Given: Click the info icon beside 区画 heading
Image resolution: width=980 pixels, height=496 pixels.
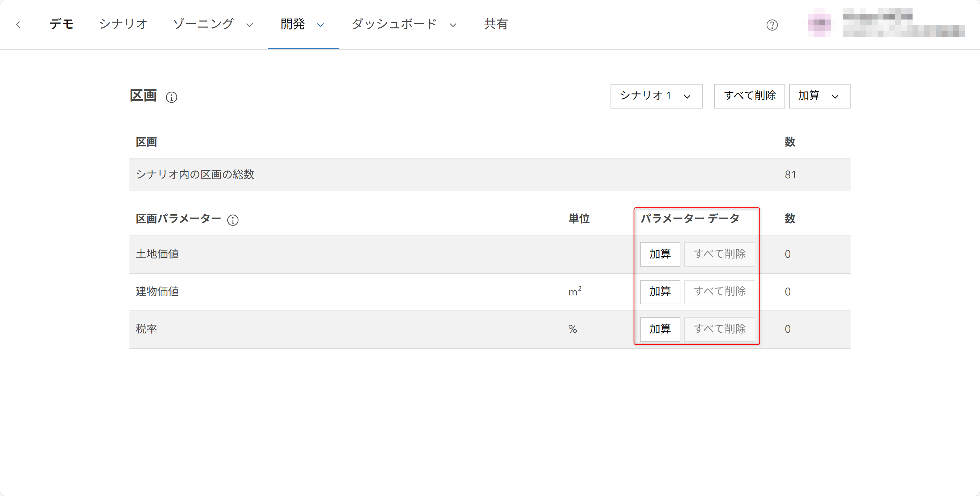Looking at the screenshot, I should [172, 97].
